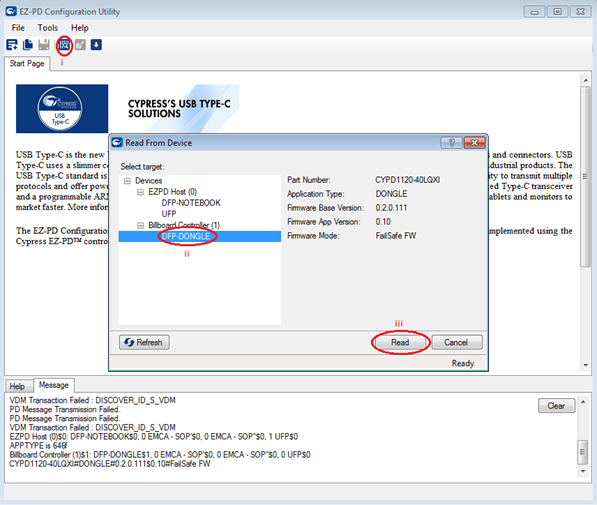The width and height of the screenshot is (597, 505).
Task: Minimize the EZ-PD Configuration Utility window
Action: pyautogui.click(x=535, y=12)
